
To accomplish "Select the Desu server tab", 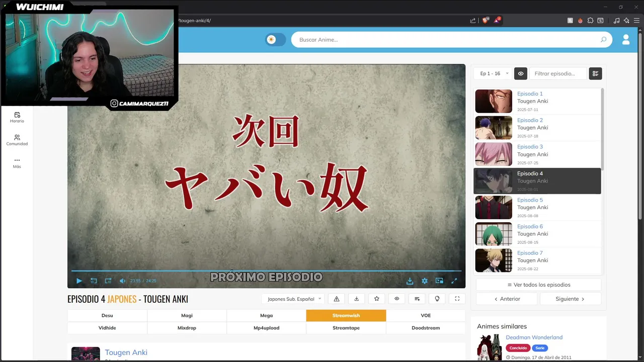I will click(107, 315).
